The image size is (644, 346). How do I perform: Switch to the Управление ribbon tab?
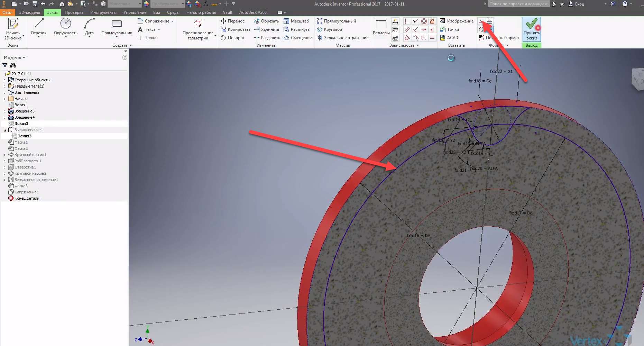click(x=135, y=12)
